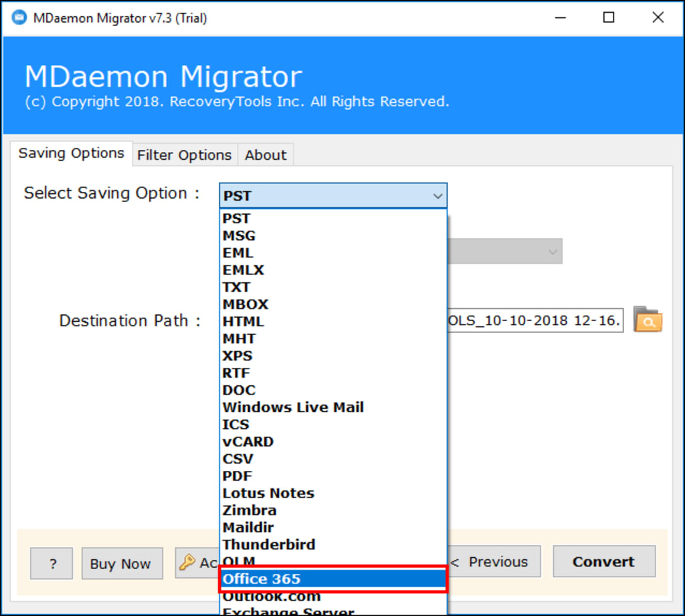
Task: Go back with the Previous button
Action: [494, 561]
